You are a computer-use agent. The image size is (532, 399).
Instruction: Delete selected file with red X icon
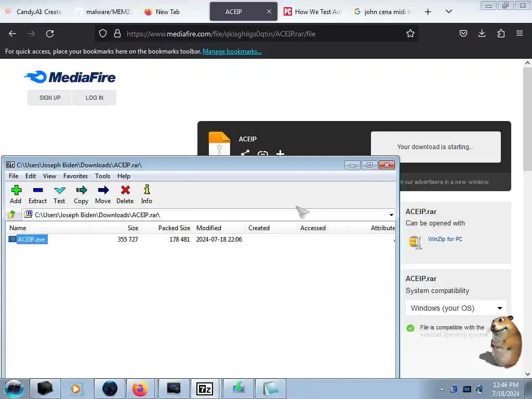pos(125,194)
